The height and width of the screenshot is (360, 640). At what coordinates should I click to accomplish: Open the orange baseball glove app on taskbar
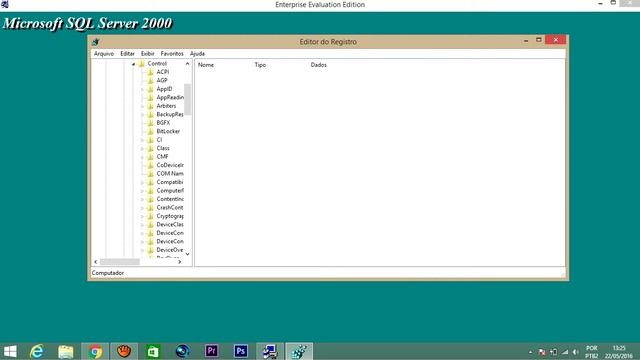[124, 351]
